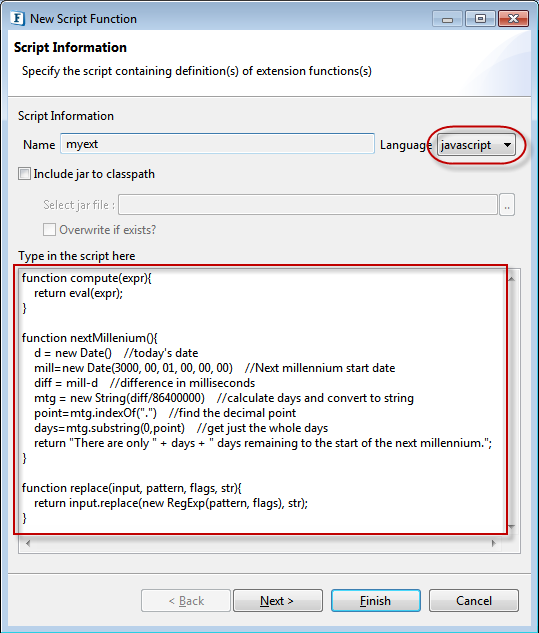Click the Name field containing myext
The width and height of the screenshot is (539, 633).
coord(218,144)
